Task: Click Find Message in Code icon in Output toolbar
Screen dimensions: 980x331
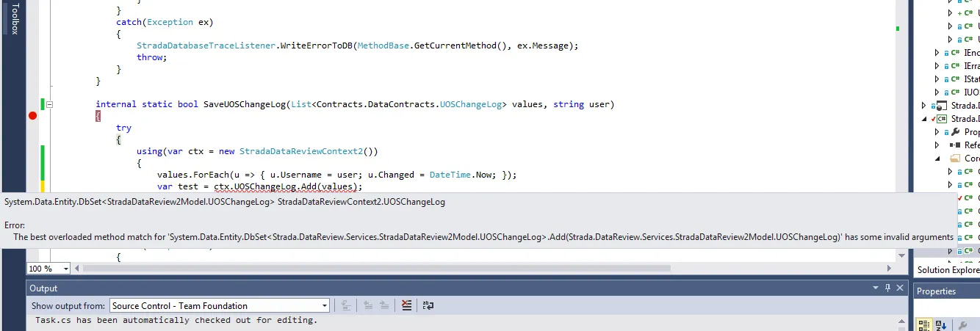Action: coord(346,305)
